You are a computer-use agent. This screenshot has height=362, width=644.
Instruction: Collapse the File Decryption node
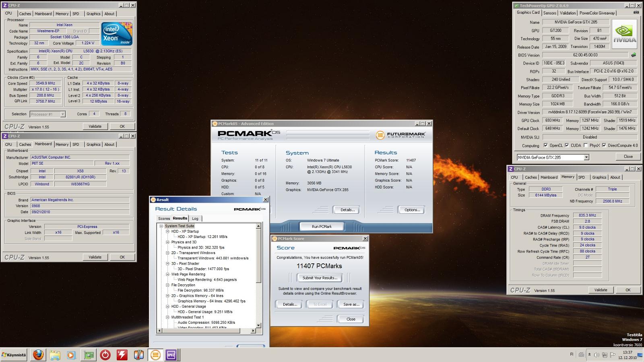coord(168,285)
